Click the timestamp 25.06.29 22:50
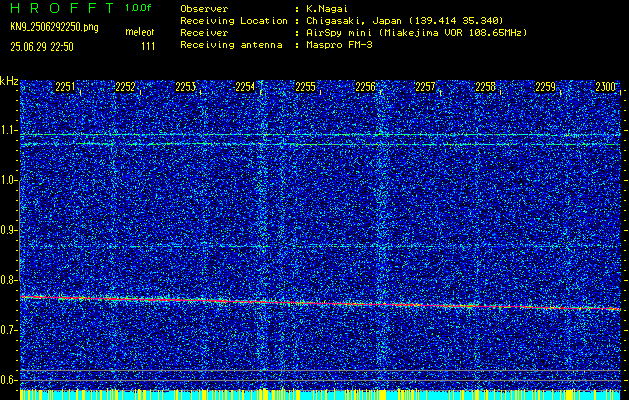Viewport: 629px width, 400px height. (42, 47)
